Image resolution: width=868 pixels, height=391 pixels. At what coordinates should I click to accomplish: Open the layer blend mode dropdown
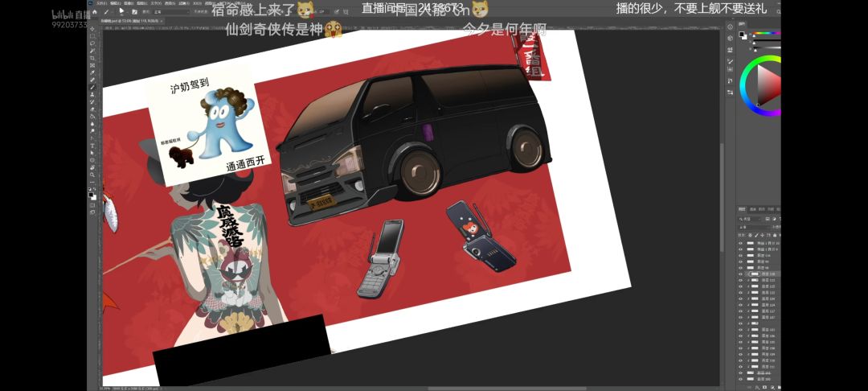[753, 227]
